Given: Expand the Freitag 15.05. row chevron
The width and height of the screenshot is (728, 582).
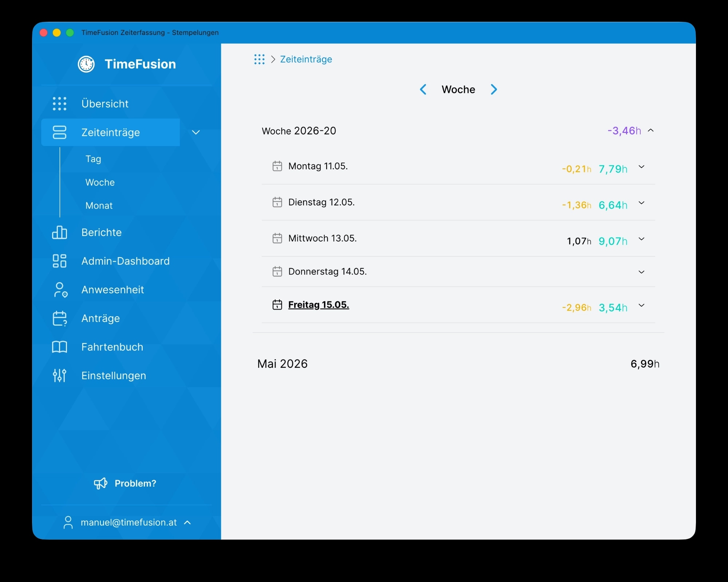Looking at the screenshot, I should [x=642, y=305].
